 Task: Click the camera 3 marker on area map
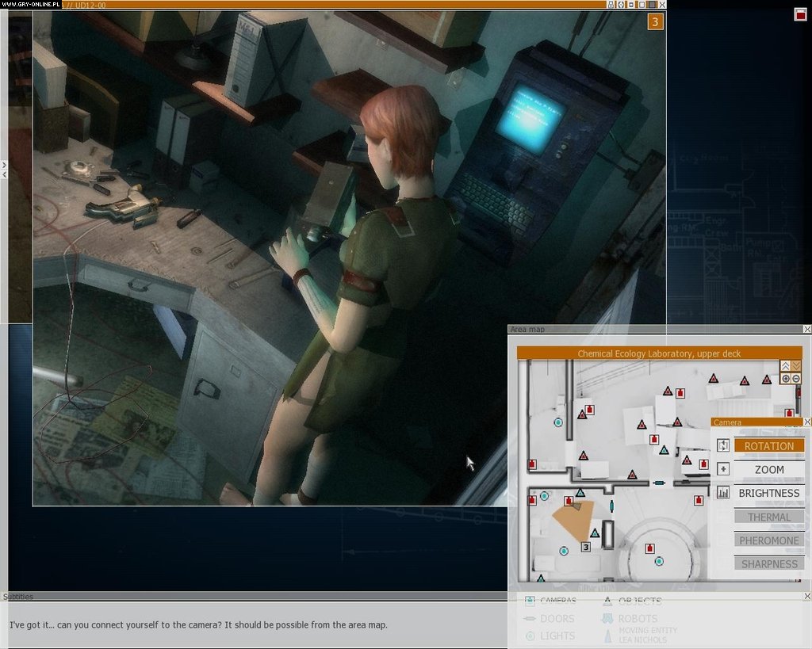[x=586, y=547]
